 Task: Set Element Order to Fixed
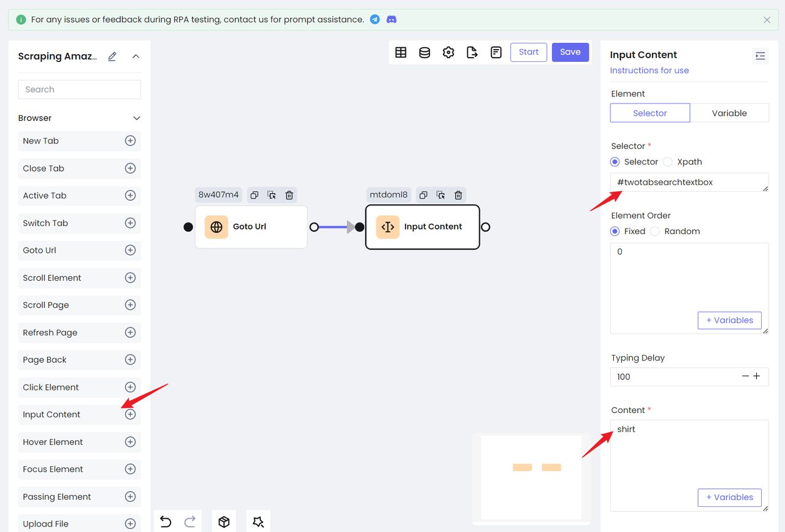615,231
